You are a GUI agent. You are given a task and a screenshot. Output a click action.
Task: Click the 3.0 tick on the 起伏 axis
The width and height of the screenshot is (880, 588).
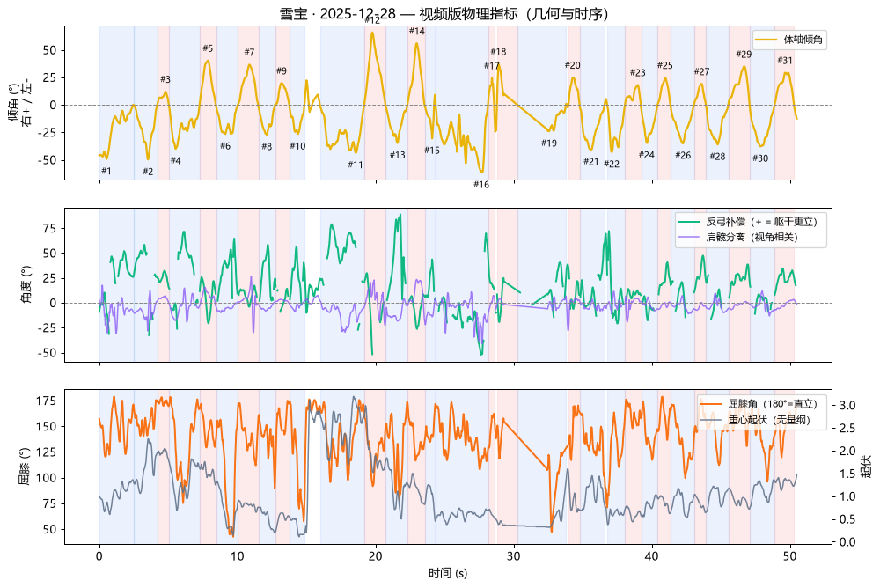click(847, 406)
